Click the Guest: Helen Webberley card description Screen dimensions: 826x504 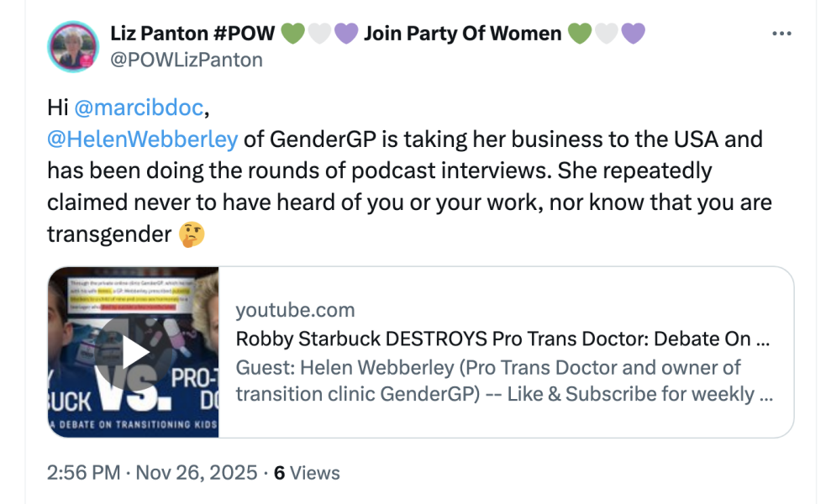pyautogui.click(x=504, y=381)
